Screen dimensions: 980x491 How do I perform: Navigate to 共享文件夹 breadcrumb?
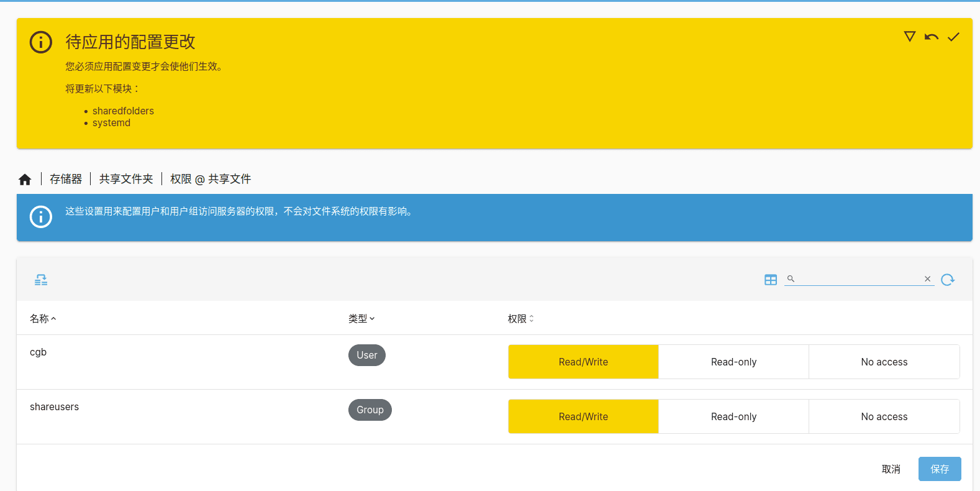[126, 179]
